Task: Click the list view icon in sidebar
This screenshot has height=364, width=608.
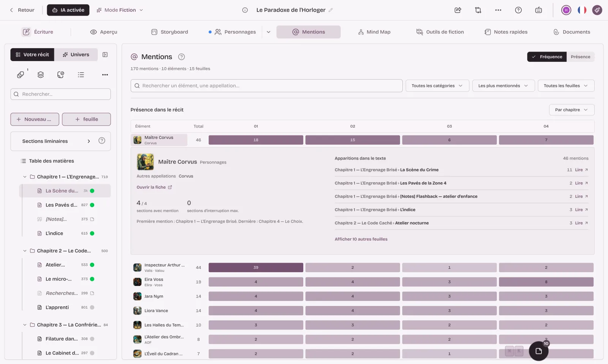Action: [81, 75]
